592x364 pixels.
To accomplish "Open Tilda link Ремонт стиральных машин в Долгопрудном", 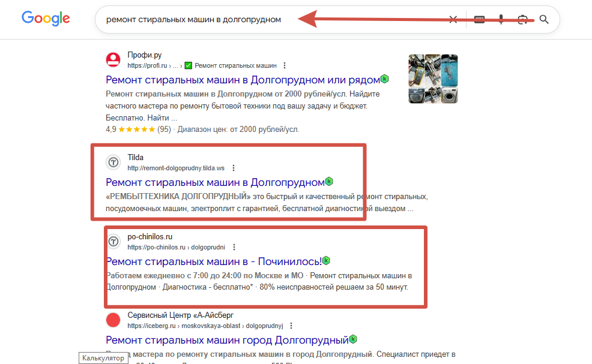I will tap(215, 182).
